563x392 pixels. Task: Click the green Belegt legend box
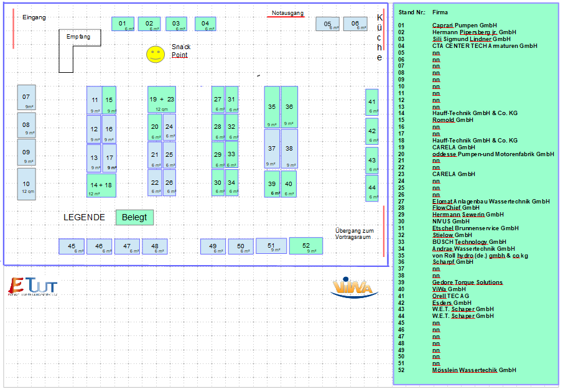[134, 218]
